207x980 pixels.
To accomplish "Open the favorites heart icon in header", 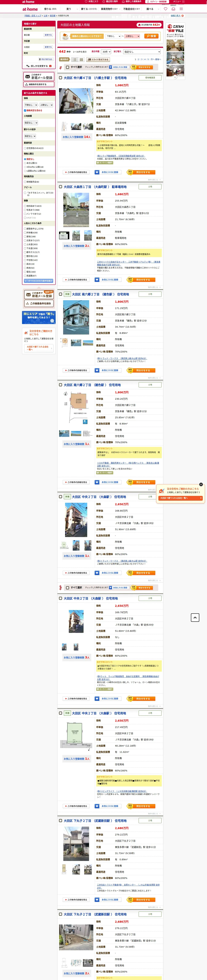I will coord(165,9).
